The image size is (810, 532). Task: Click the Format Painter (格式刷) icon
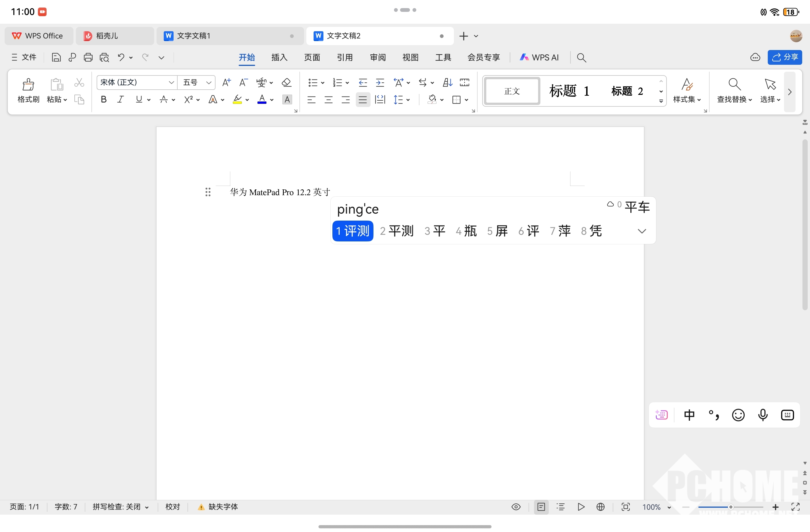(x=28, y=84)
